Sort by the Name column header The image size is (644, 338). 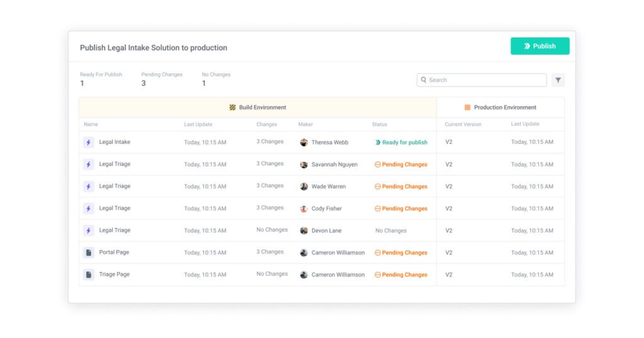(91, 124)
